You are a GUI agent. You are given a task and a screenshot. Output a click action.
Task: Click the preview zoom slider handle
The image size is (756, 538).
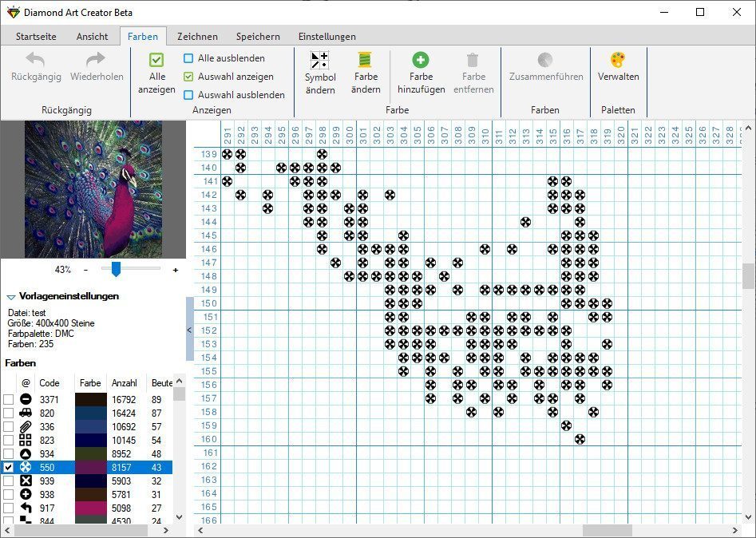pos(116,270)
